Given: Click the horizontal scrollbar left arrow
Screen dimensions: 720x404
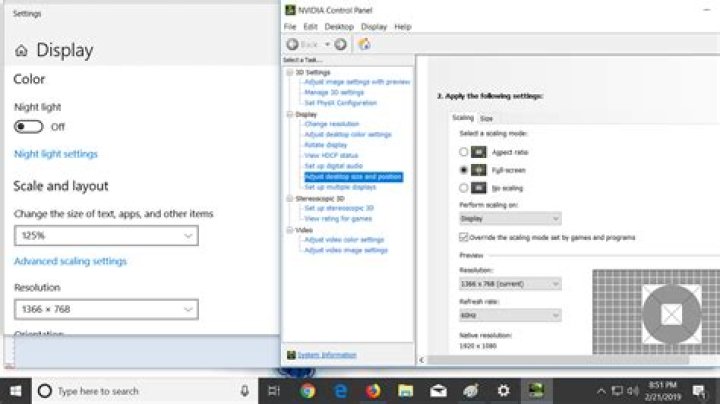Looking at the screenshot, I should pos(422,360).
